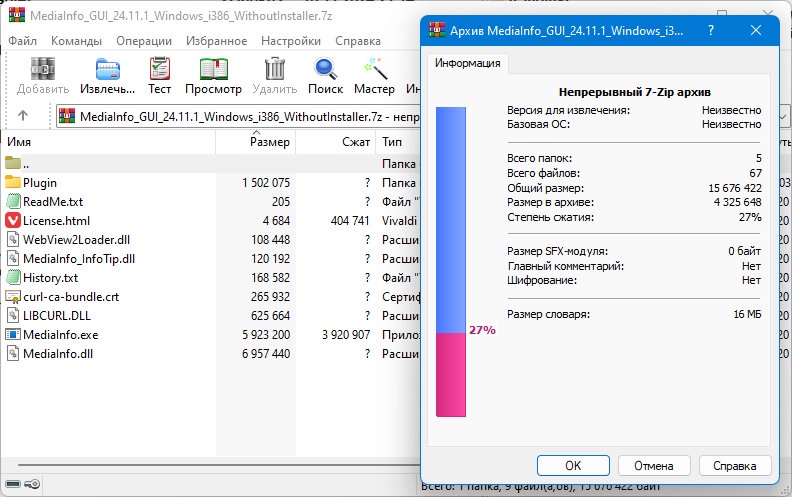This screenshot has width=792, height=497.
Task: Open the Настройки menu
Action: click(291, 41)
